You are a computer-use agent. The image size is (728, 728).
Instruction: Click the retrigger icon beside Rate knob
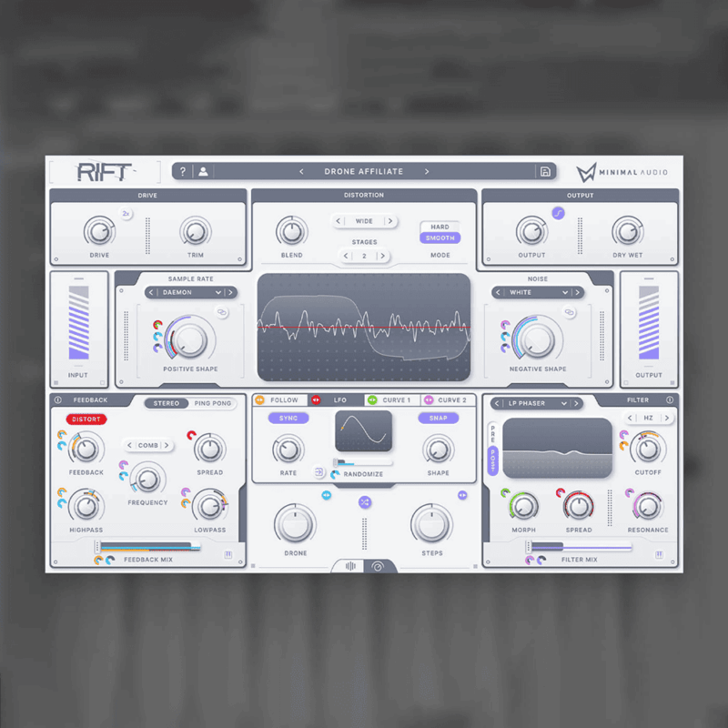point(319,472)
